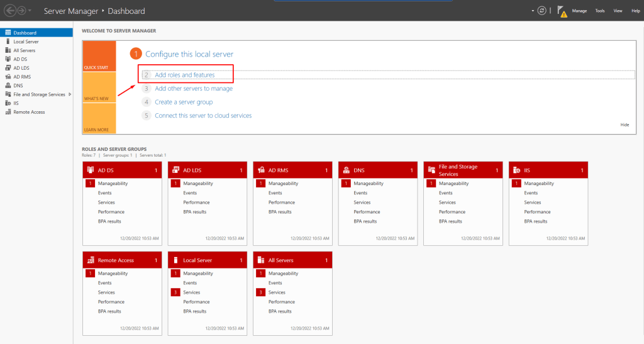Open the View menu
This screenshot has width=644, height=344.
(618, 11)
